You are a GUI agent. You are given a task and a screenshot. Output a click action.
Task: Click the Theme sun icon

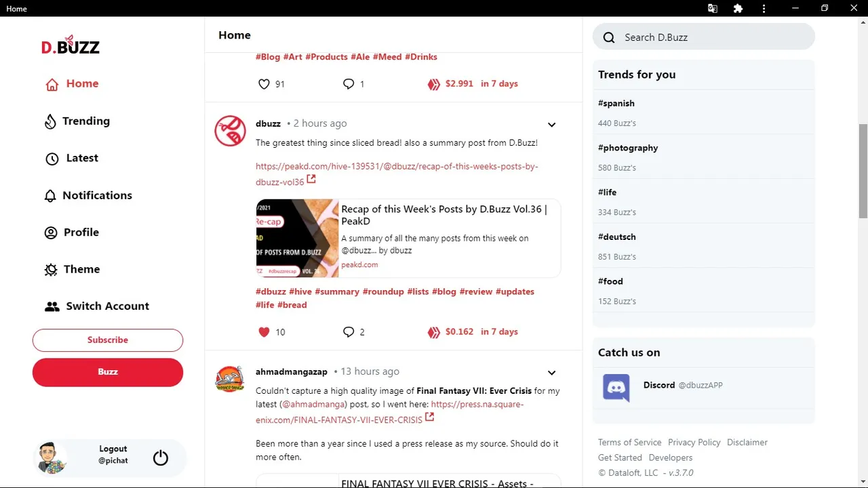[x=51, y=270]
